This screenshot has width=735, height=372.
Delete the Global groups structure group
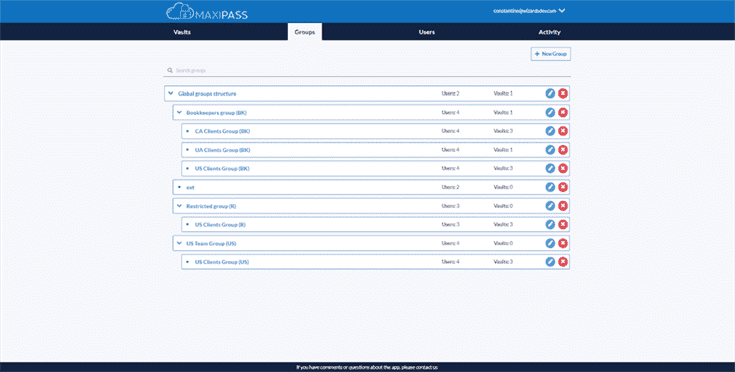pos(563,94)
